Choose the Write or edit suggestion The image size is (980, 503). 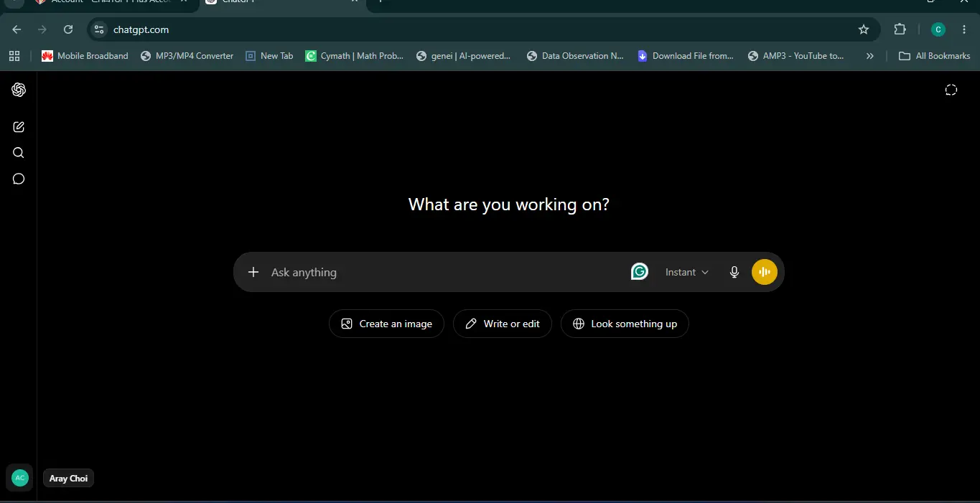coord(503,324)
